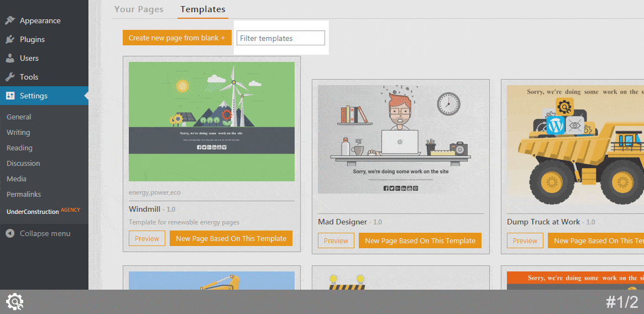Select the Templates tab

click(203, 9)
